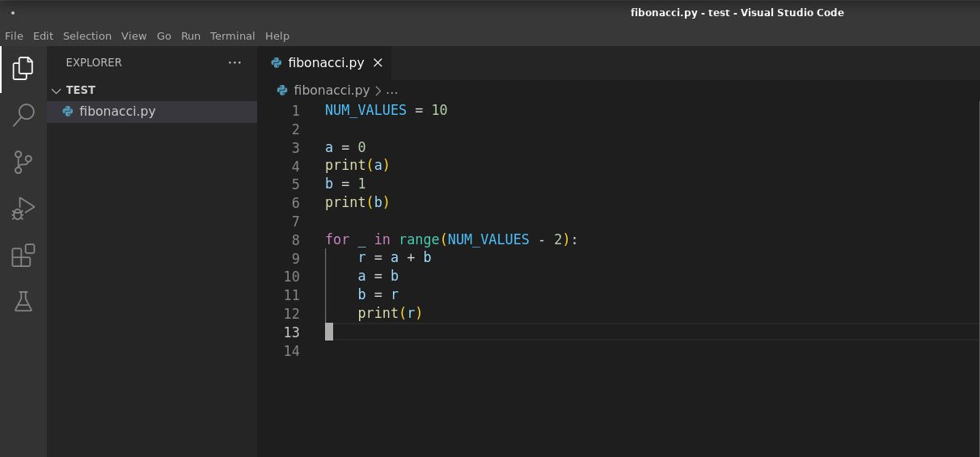Click fibonacci.py in the breadcrumb

pyautogui.click(x=332, y=91)
